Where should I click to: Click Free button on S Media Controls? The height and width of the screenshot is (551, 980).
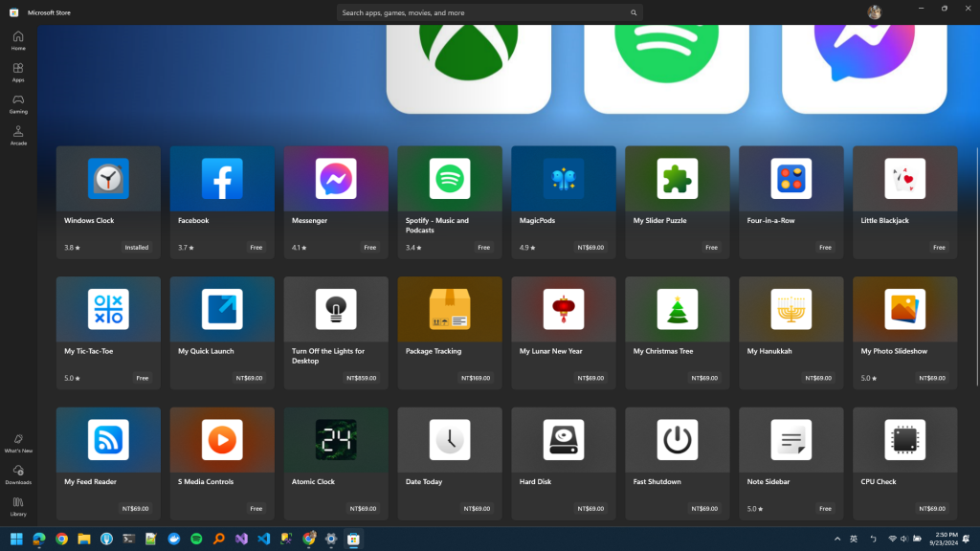(x=256, y=509)
